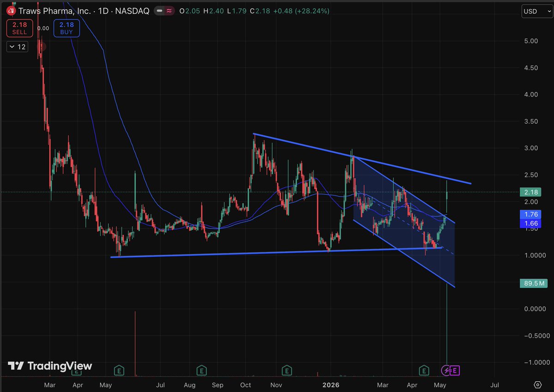Click the 5.00 price axis label
The width and height of the screenshot is (554, 392).
tap(531, 41)
